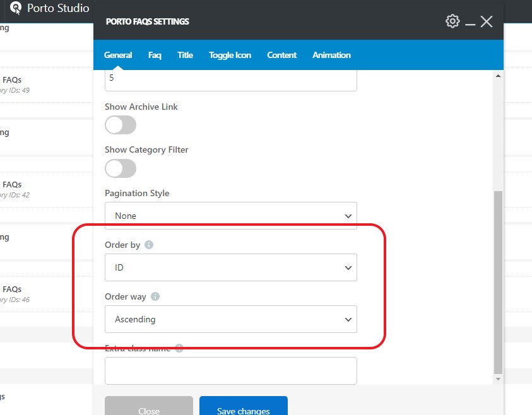Go to the Content tab
The image size is (532, 415).
pyautogui.click(x=281, y=55)
